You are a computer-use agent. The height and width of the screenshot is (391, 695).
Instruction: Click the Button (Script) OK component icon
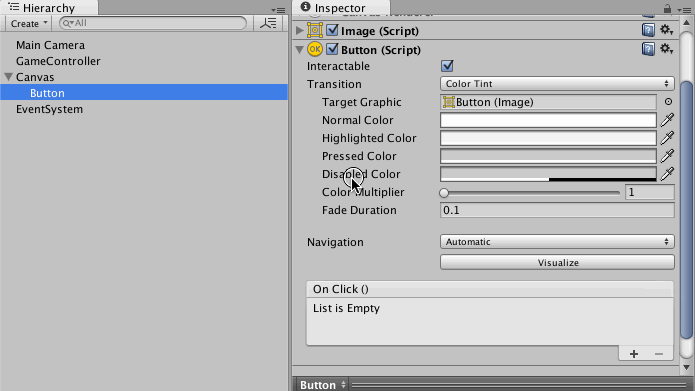click(315, 49)
